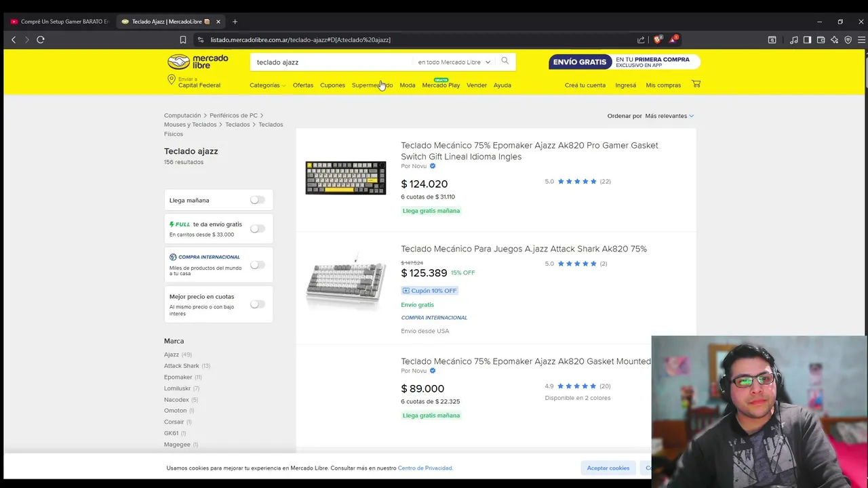
Task: Open the black and yellow keyboard thumbnail
Action: (x=346, y=178)
